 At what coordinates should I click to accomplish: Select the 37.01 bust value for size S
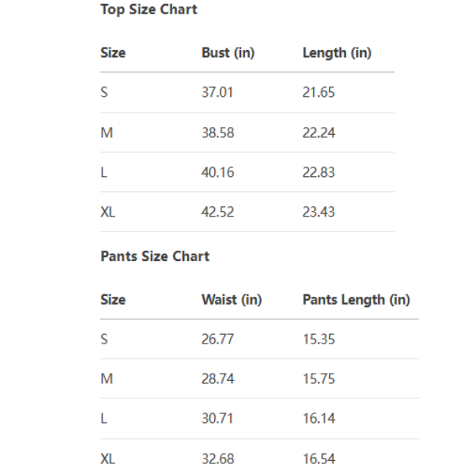(x=217, y=92)
